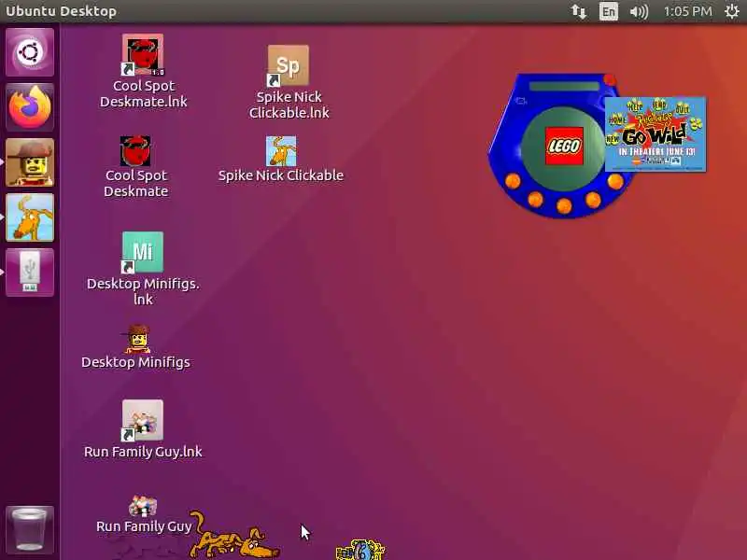Open the USB drive launcher icon

point(30,273)
